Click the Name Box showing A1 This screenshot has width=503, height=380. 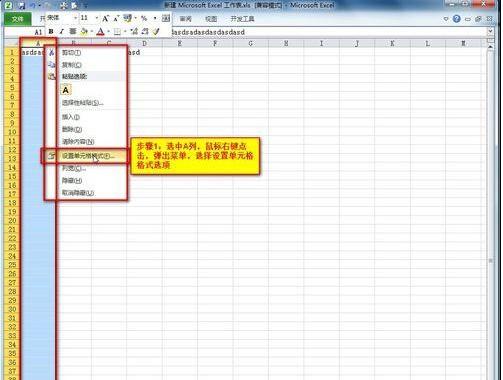[24, 32]
